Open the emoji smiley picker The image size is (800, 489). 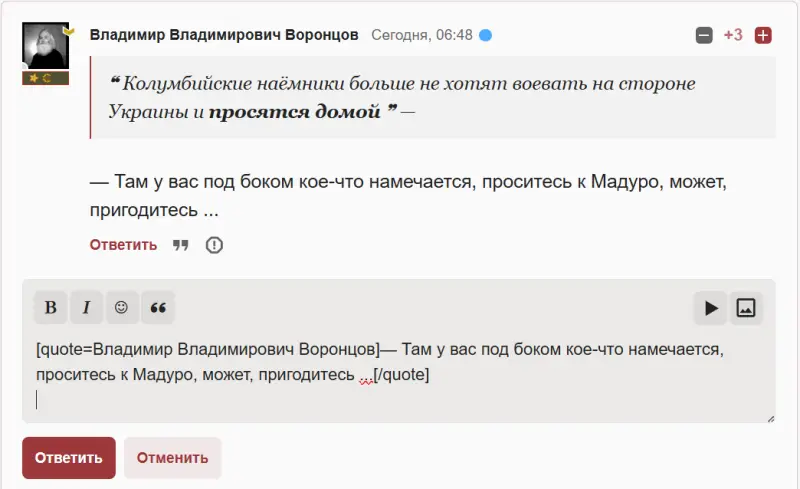coord(121,308)
